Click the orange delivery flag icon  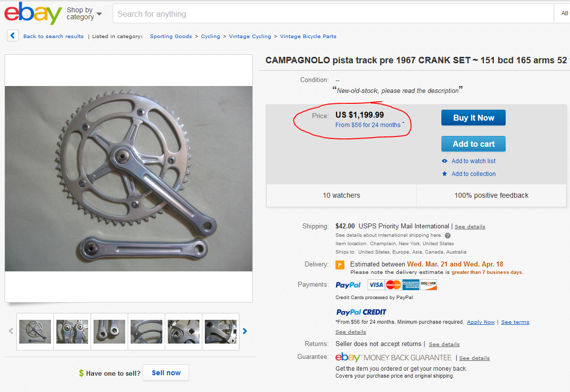(340, 265)
